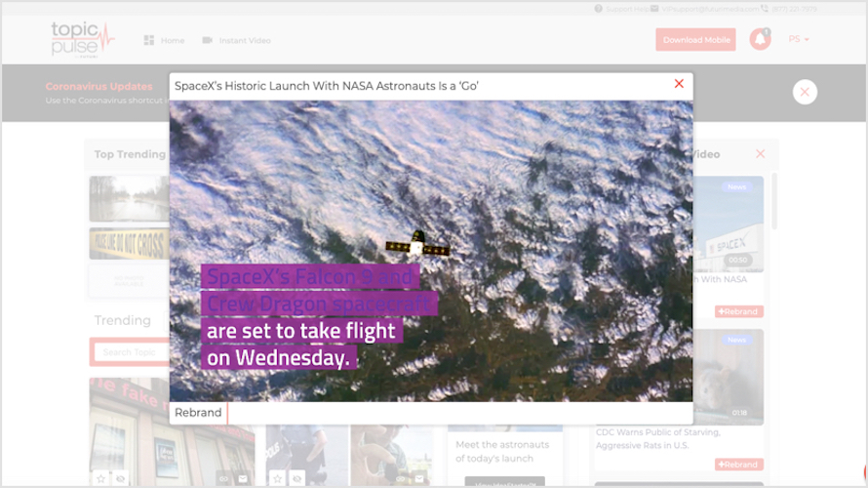
Task: Click the Rebrand button below the video
Action: 198,413
